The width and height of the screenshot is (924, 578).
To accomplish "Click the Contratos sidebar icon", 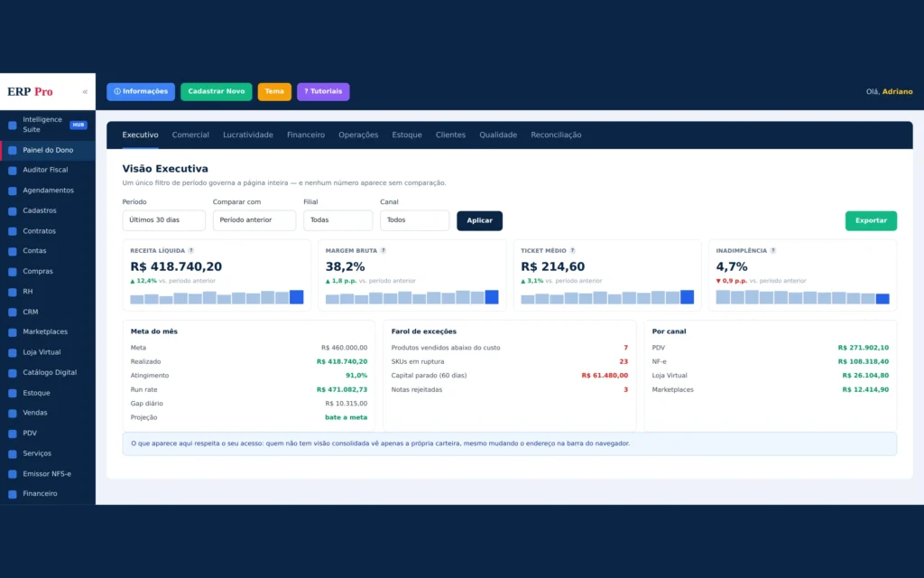I will point(13,232).
